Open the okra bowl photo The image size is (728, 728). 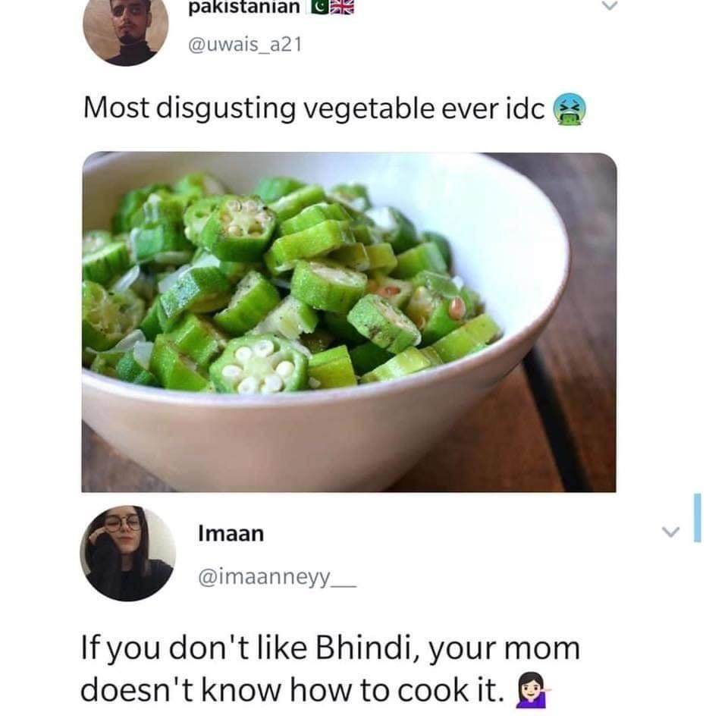point(349,322)
